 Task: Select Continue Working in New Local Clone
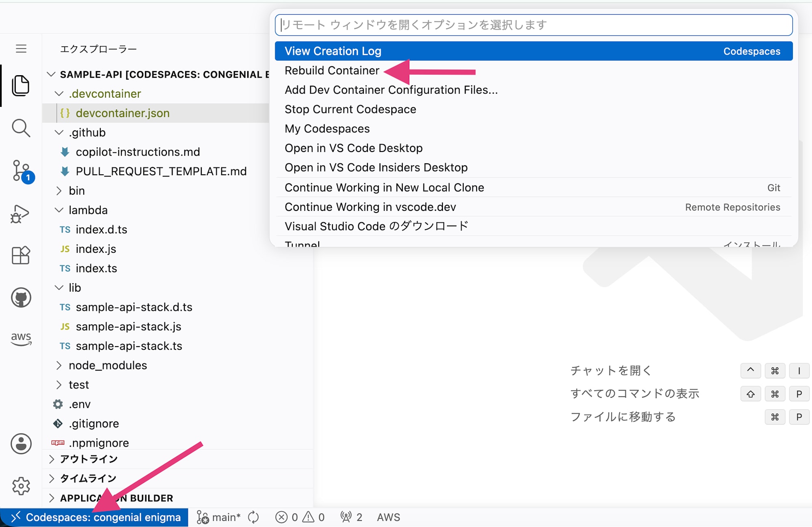[x=533, y=188]
